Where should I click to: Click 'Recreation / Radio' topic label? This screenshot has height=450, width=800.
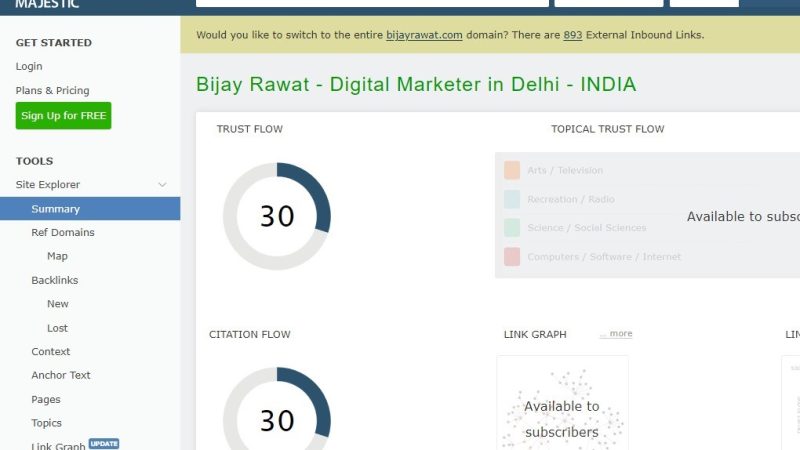(571, 199)
